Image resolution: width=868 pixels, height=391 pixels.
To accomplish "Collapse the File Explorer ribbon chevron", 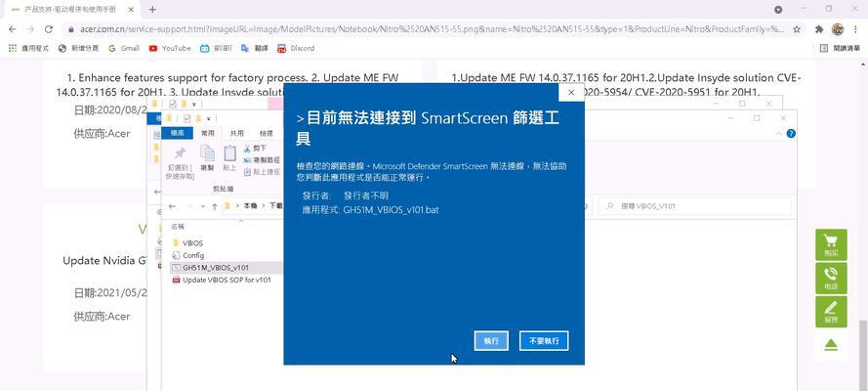I will click(779, 134).
